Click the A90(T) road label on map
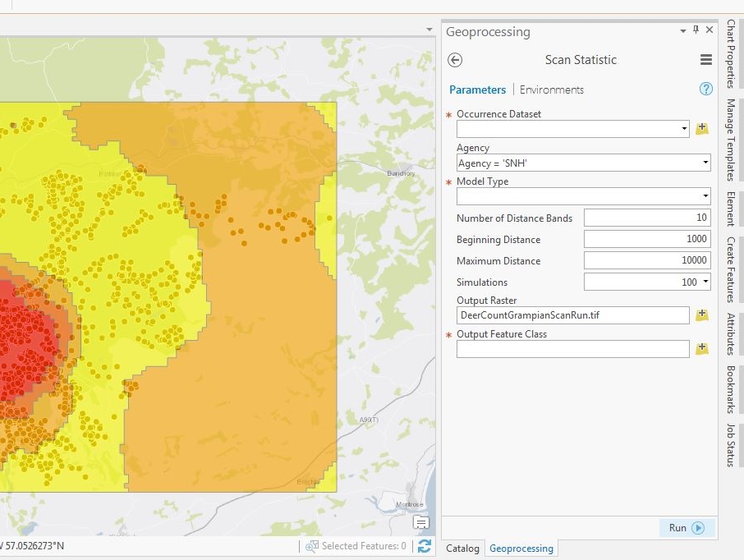The image size is (744, 560). click(369, 420)
